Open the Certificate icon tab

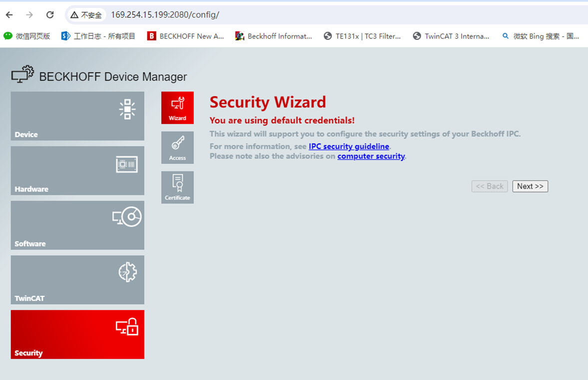pos(177,187)
